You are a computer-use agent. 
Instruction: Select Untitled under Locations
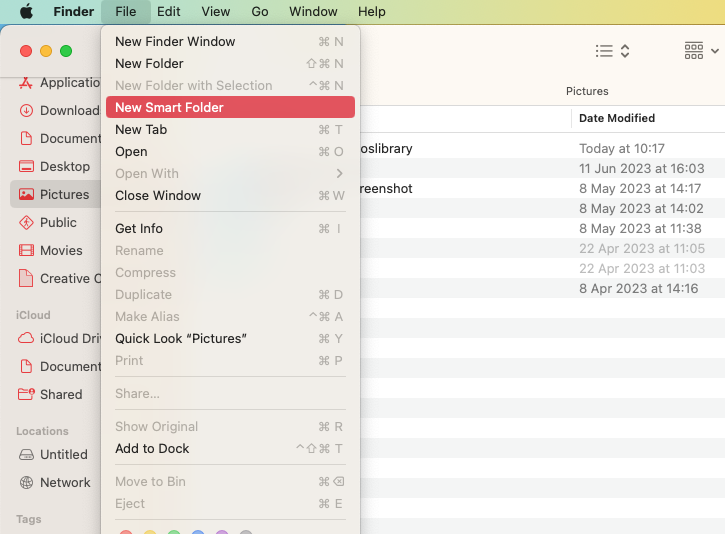pos(64,454)
